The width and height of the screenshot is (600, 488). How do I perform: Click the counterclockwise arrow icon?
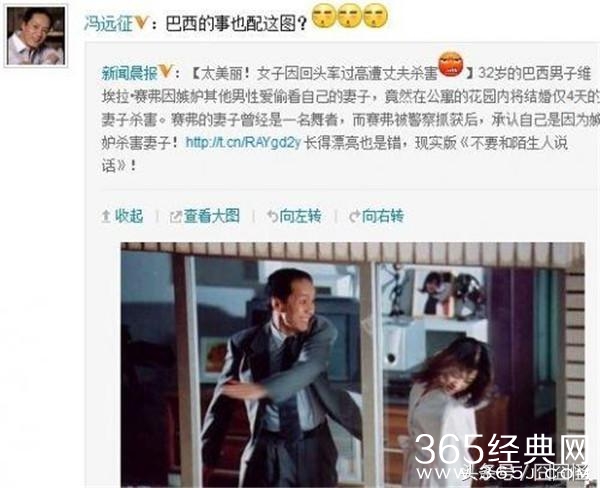click(x=272, y=217)
